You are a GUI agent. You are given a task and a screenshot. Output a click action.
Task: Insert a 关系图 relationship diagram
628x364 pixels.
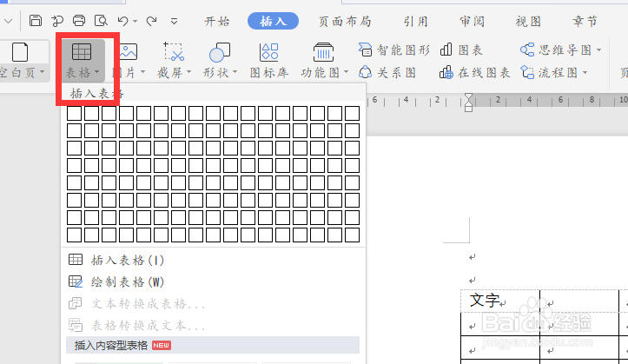[387, 72]
